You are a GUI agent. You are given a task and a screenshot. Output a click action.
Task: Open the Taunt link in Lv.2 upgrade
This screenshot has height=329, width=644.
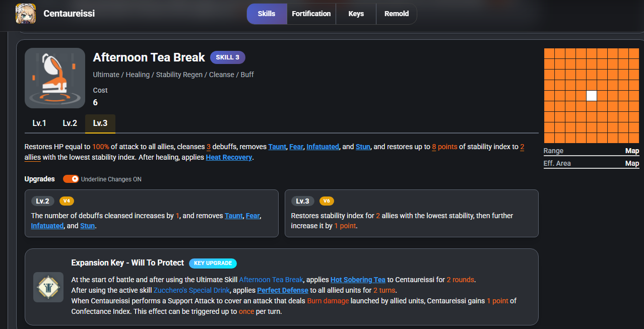coord(234,216)
